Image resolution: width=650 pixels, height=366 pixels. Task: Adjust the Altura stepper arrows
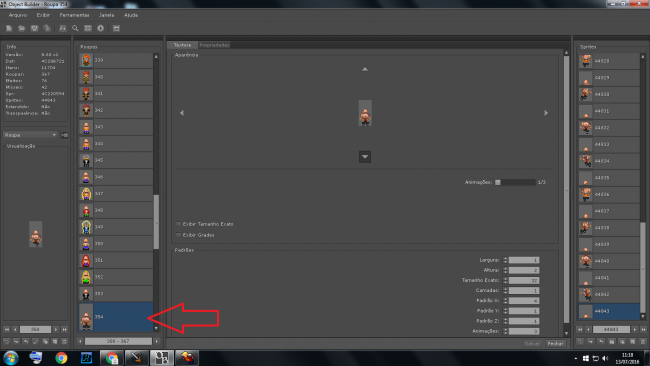[x=505, y=270]
